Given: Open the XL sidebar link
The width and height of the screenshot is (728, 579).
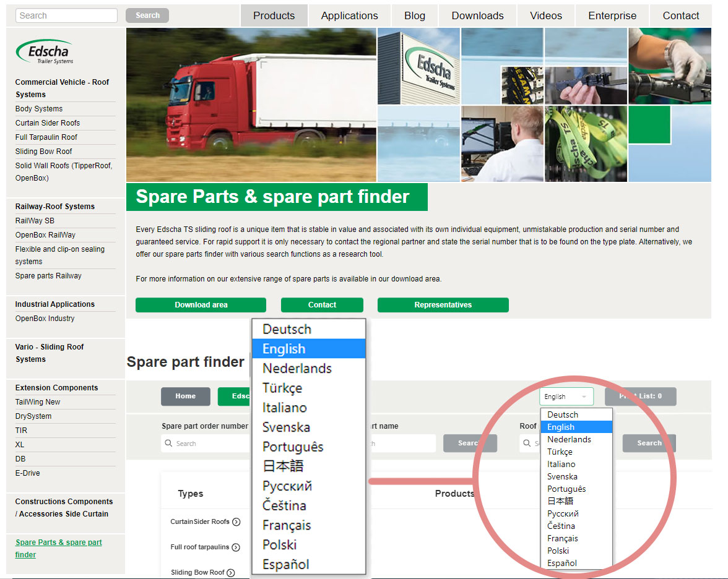Looking at the screenshot, I should (20, 444).
